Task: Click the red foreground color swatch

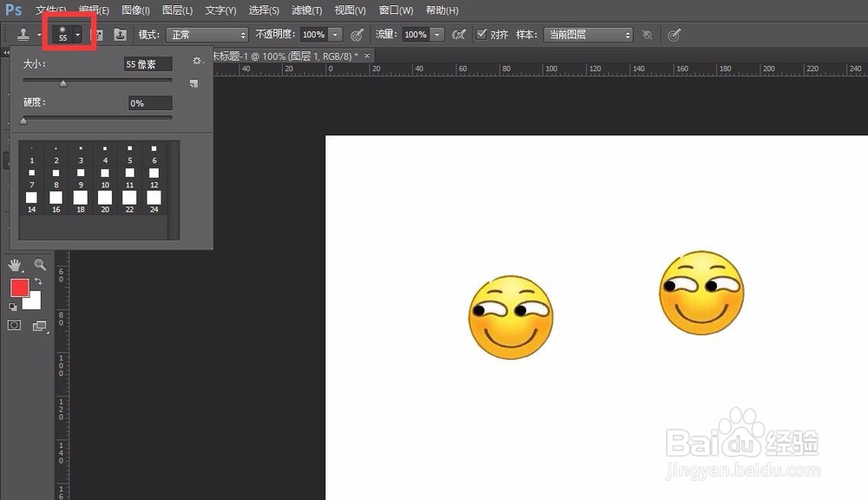Action: click(x=19, y=287)
